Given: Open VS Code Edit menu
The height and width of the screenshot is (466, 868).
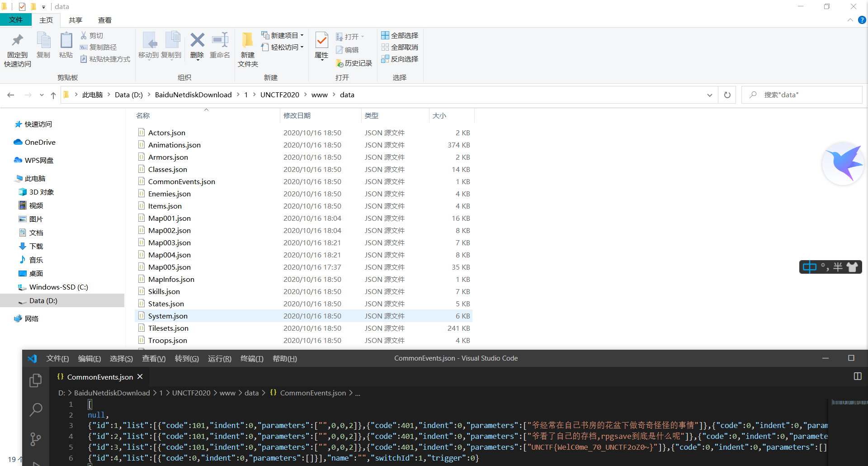Looking at the screenshot, I should click(90, 358).
